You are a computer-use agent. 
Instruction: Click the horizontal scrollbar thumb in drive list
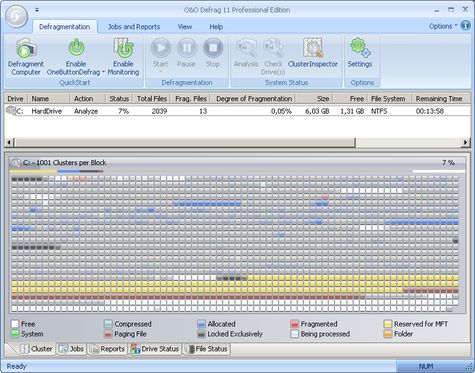point(184,142)
